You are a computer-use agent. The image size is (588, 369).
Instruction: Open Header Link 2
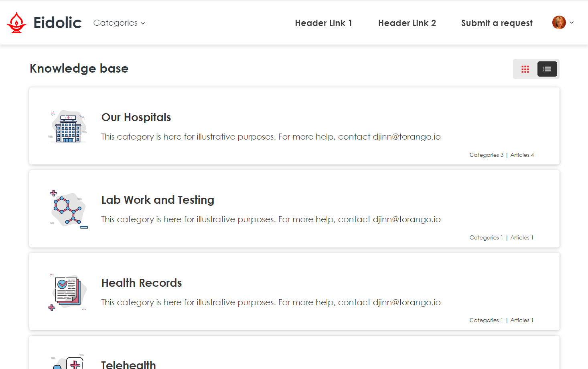pyautogui.click(x=407, y=23)
